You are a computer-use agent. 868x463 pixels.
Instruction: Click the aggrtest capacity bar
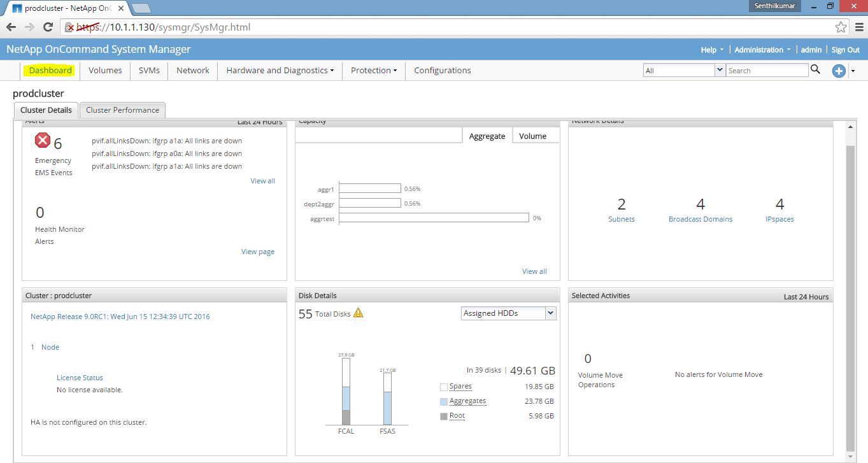pos(433,217)
